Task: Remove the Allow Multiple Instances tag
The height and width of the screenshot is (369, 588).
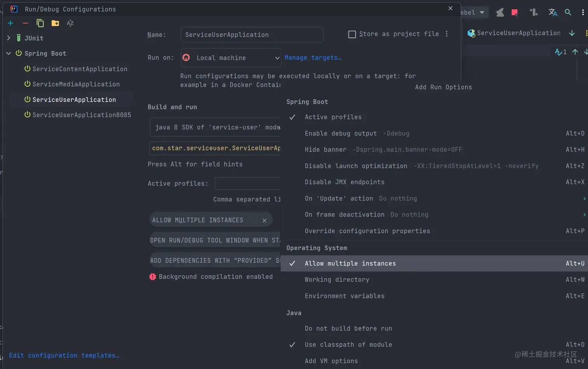Action: [x=264, y=220]
